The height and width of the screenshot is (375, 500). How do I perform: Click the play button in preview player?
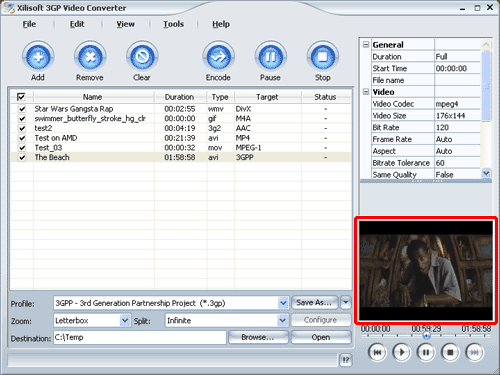pyautogui.click(x=401, y=352)
